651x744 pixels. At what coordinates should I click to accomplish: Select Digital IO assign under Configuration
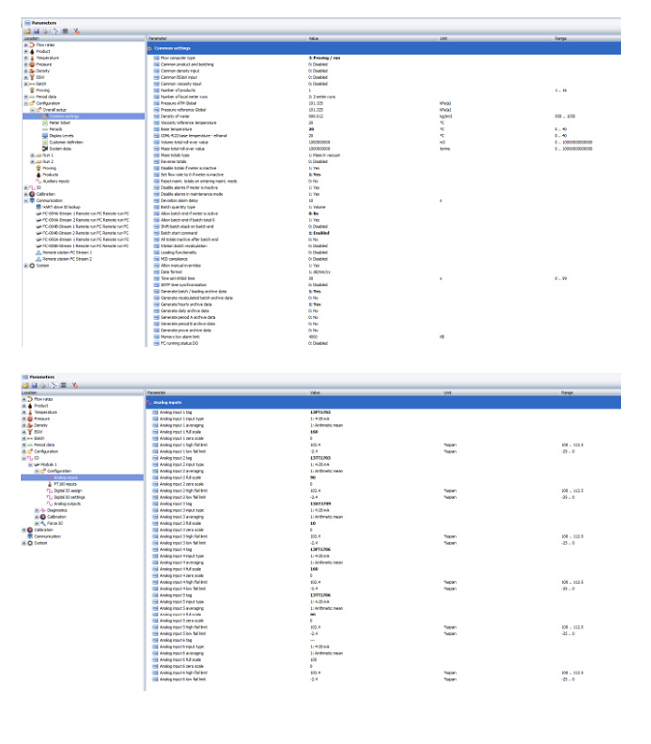coord(68,491)
